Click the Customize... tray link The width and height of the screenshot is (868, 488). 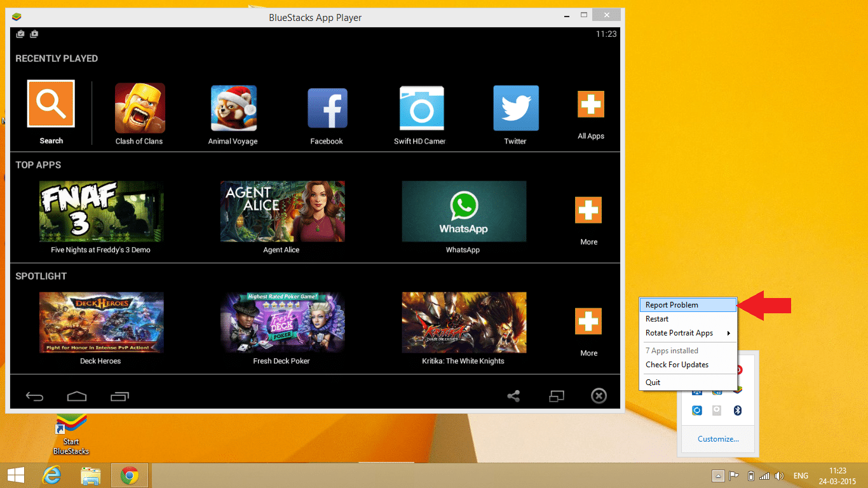718,439
